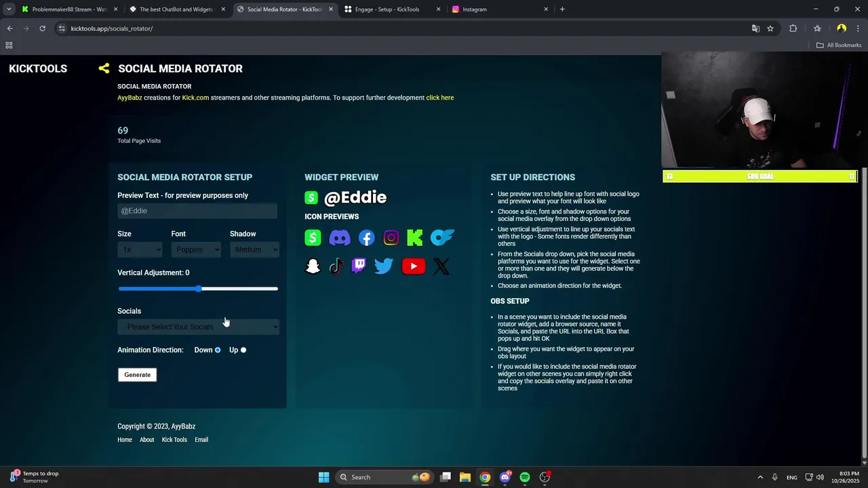Select the Social Media Rotator tab
The width and height of the screenshot is (868, 488).
tap(284, 9)
